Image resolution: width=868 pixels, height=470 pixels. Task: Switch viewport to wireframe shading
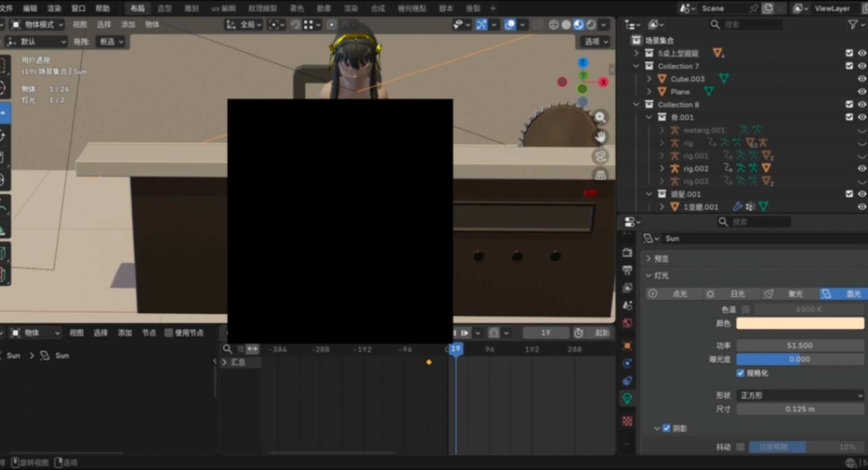[x=553, y=25]
